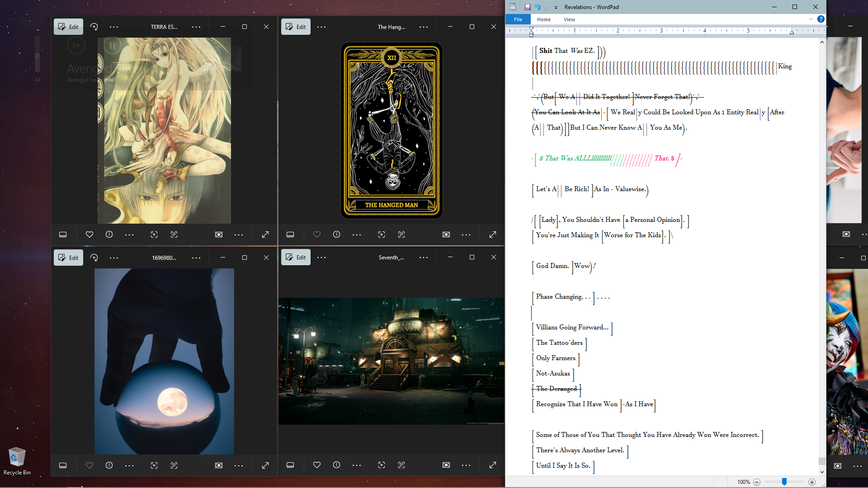
Task: Favorite the 1696980 image with heart icon
Action: pos(90,465)
